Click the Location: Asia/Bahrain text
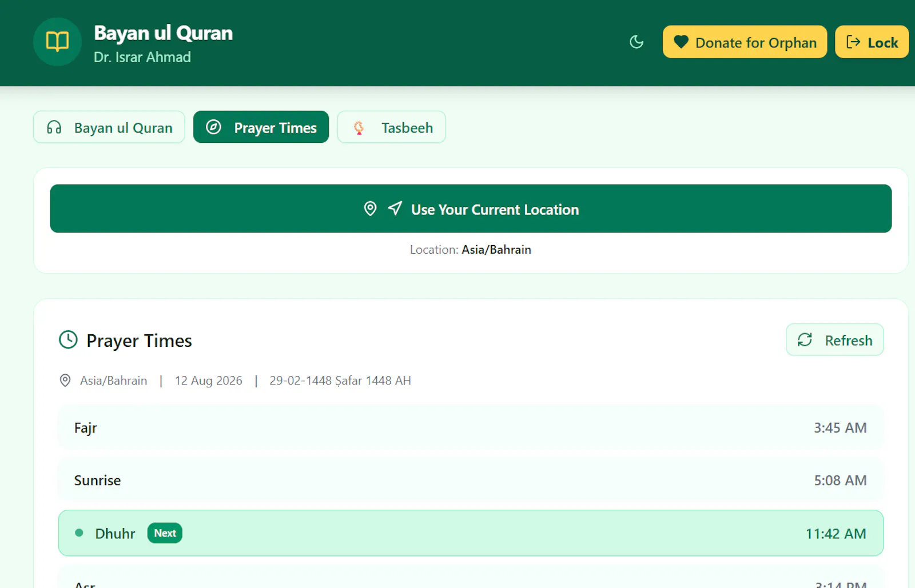The height and width of the screenshot is (588, 915). [470, 250]
